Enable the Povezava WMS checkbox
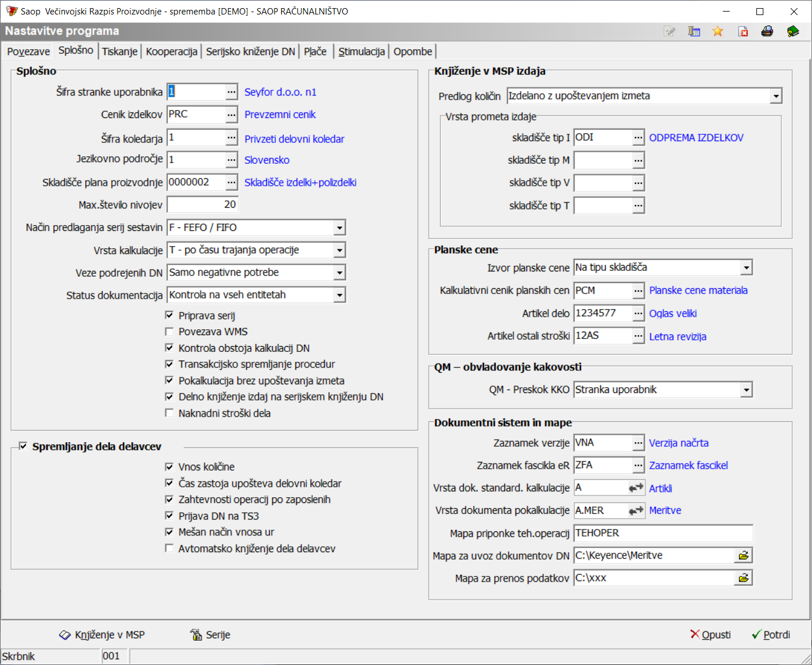 coord(170,332)
